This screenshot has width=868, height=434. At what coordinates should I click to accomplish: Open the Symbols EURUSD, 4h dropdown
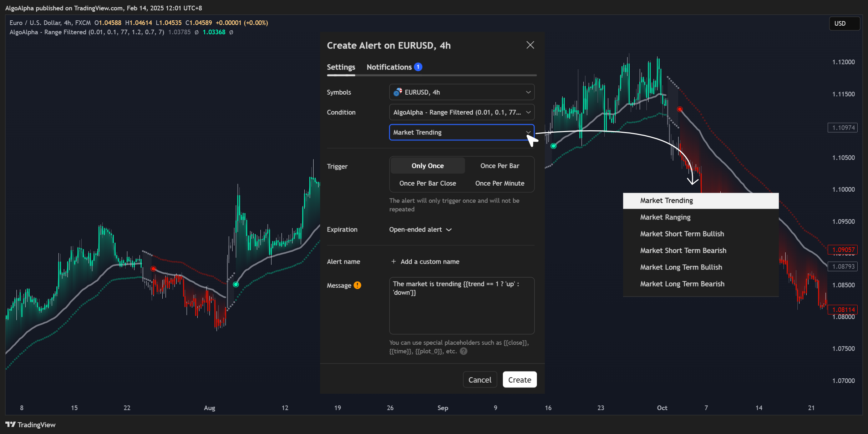click(x=462, y=92)
